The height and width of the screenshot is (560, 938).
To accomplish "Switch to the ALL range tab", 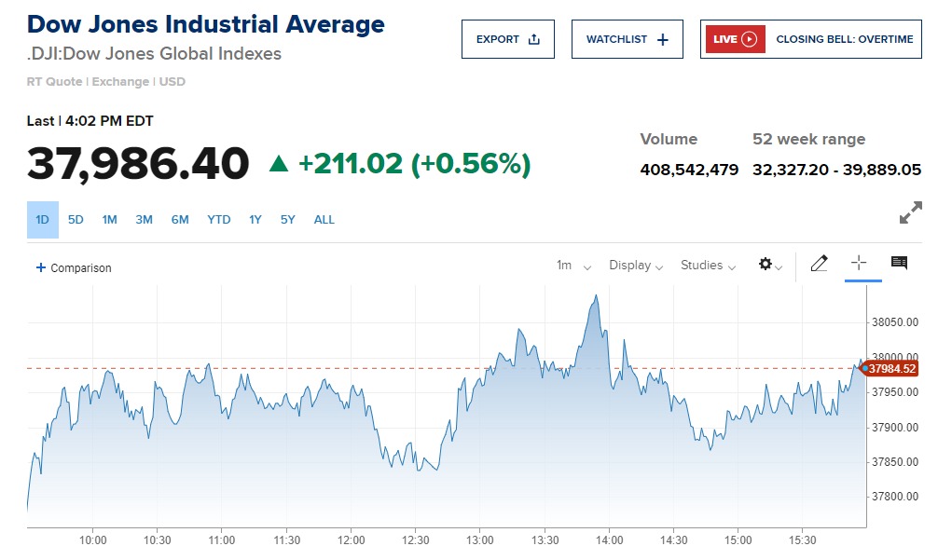I will click(x=324, y=220).
